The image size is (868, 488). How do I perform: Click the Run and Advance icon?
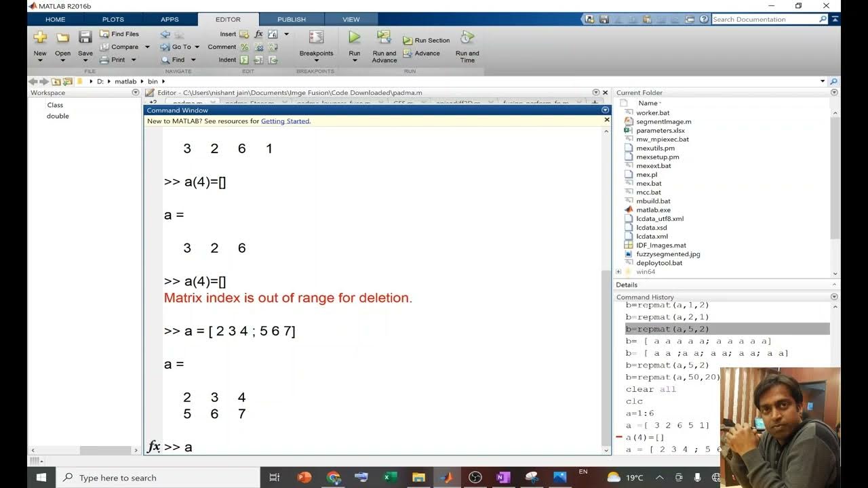click(384, 37)
